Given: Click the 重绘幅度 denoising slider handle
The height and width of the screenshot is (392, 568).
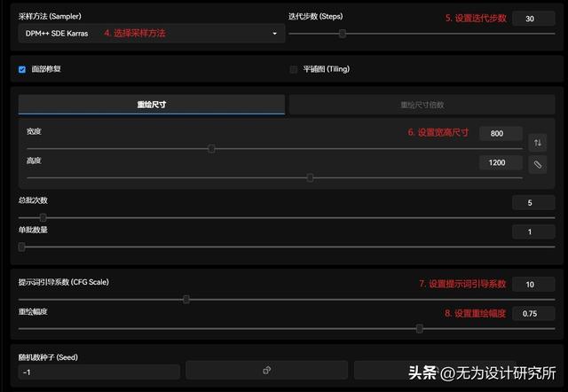Looking at the screenshot, I should click(x=420, y=329).
